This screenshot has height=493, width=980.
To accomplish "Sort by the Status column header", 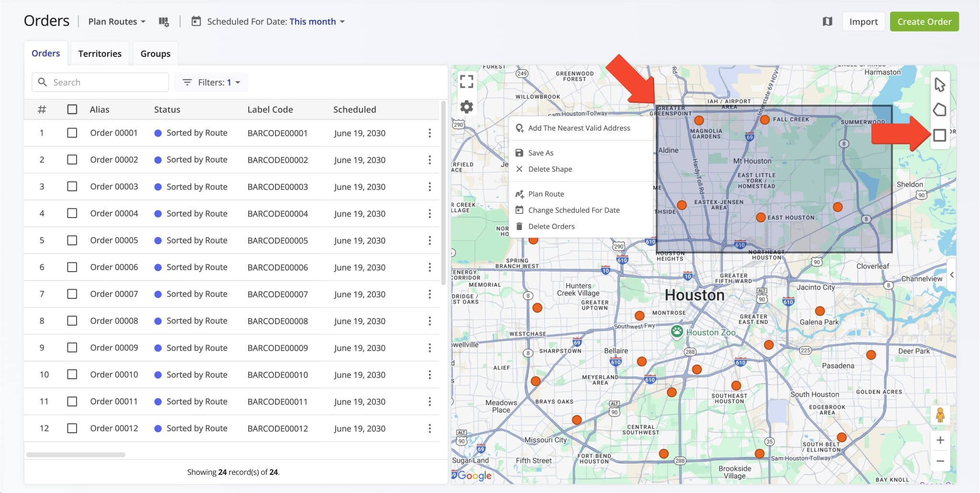I will pos(167,110).
